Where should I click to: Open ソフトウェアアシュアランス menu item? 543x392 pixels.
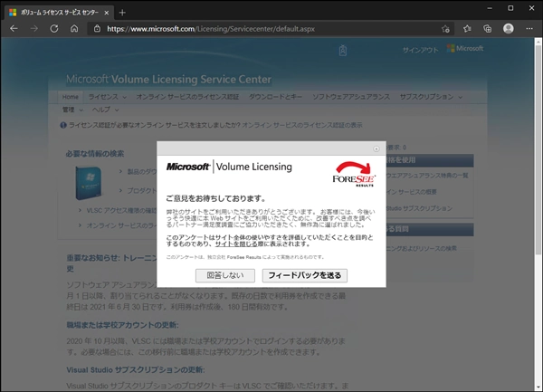pyautogui.click(x=351, y=97)
